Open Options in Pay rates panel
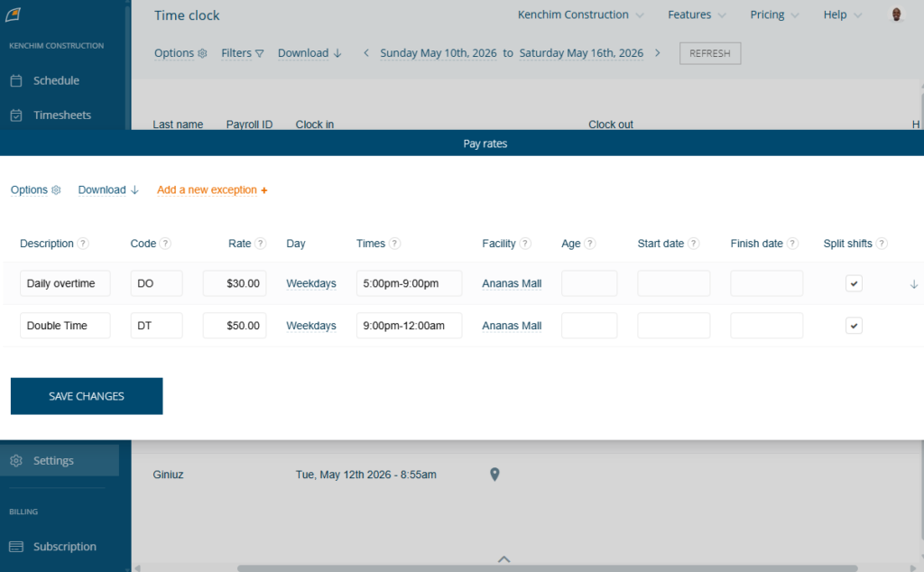 point(35,189)
